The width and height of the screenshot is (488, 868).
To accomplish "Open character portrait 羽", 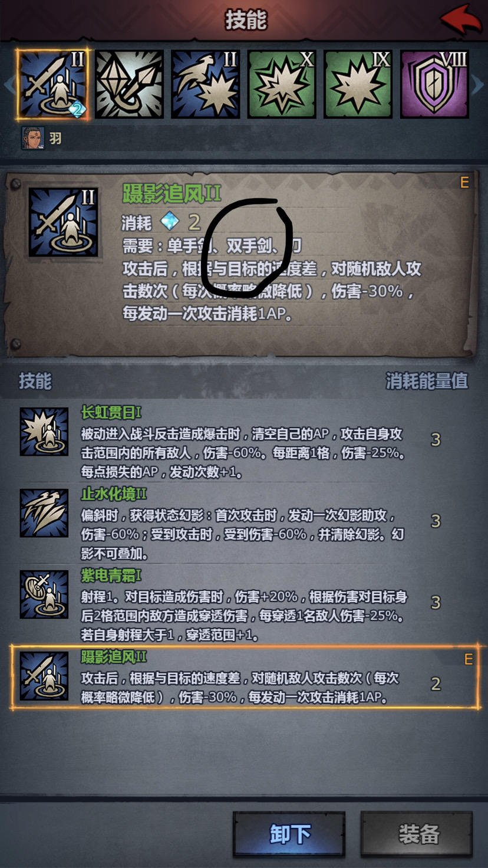I will coord(33,139).
